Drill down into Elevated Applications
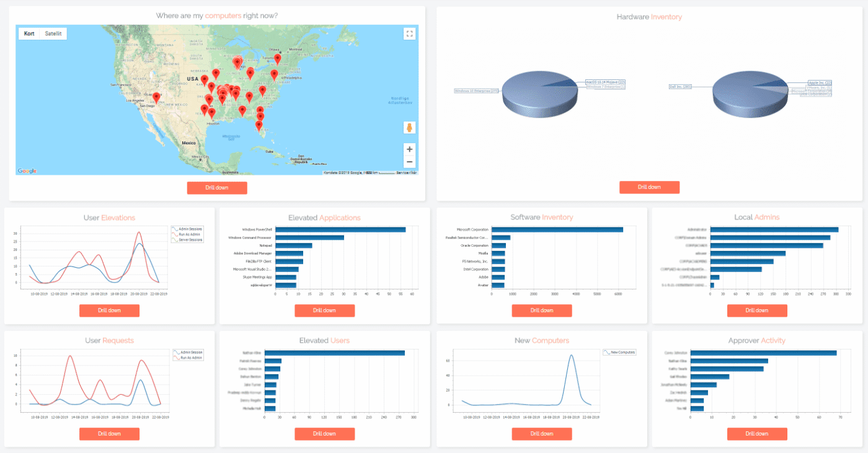This screenshot has height=453, width=868. coord(324,310)
